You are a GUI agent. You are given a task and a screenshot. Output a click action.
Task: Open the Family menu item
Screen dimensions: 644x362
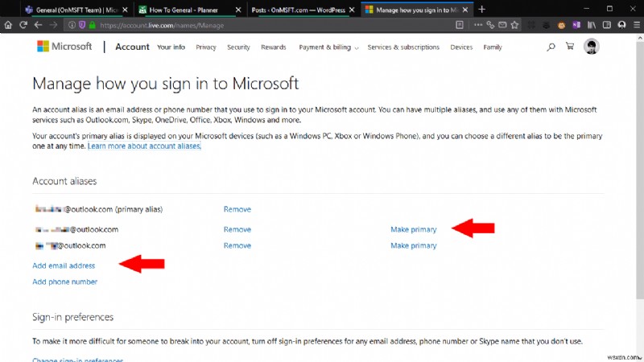pos(493,47)
